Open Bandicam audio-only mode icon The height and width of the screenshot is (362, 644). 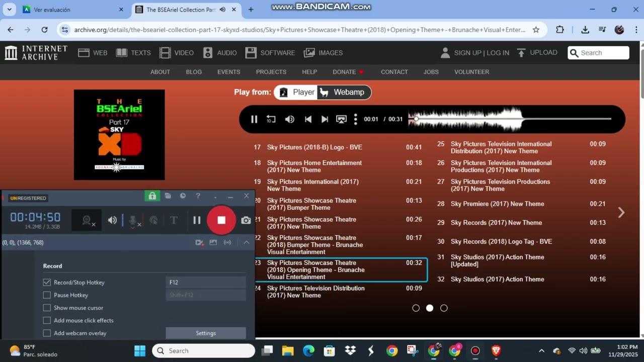[227, 242]
